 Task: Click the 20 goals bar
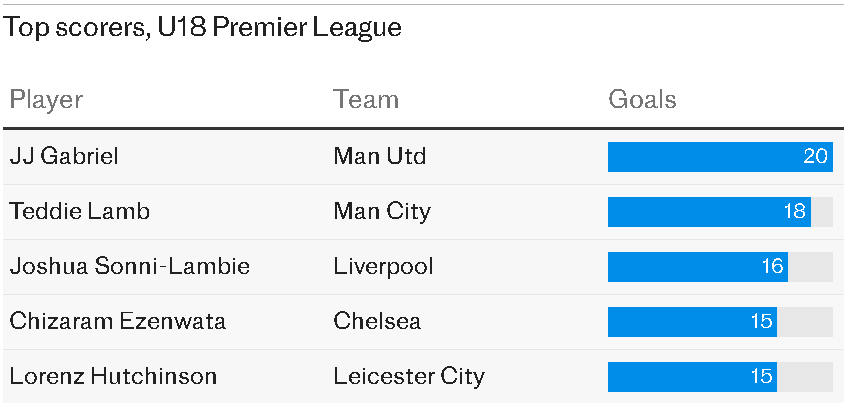720,156
